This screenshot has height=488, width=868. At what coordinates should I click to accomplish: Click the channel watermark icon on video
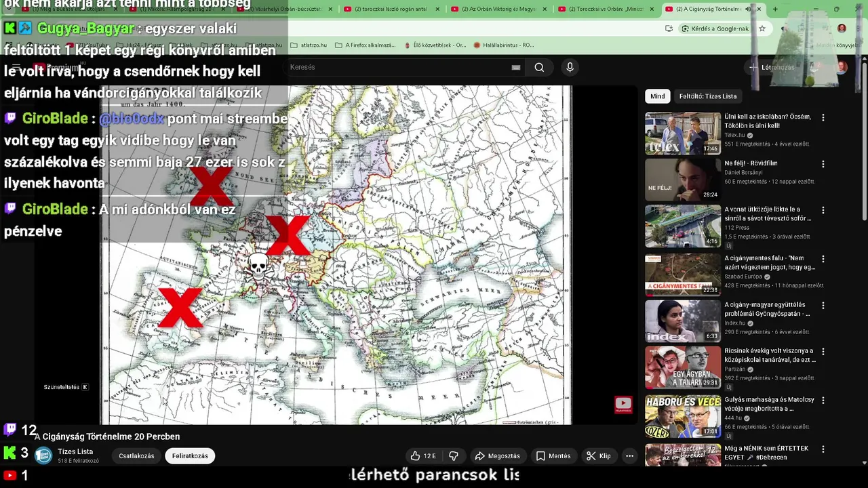623,405
